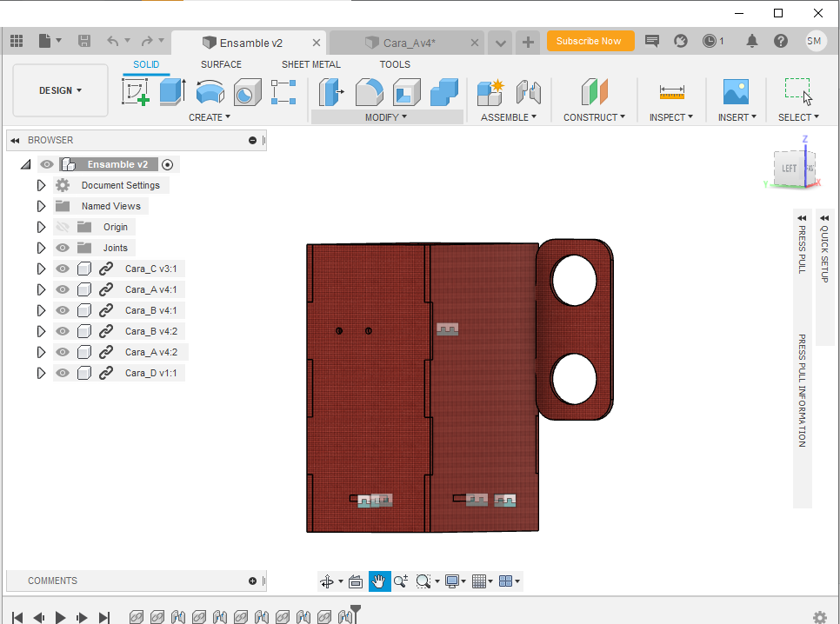Screen dimensions: 840x624
Task: Click the Save icon
Action: (84, 41)
